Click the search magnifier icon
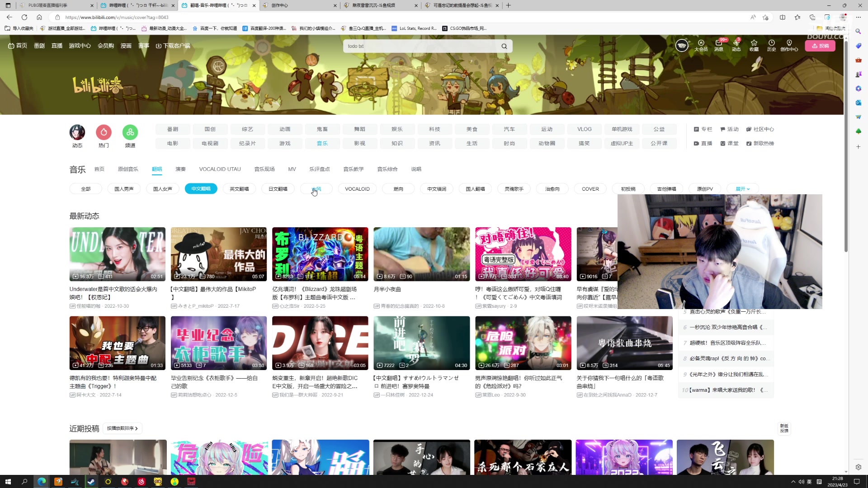The height and width of the screenshot is (488, 868). [x=504, y=46]
